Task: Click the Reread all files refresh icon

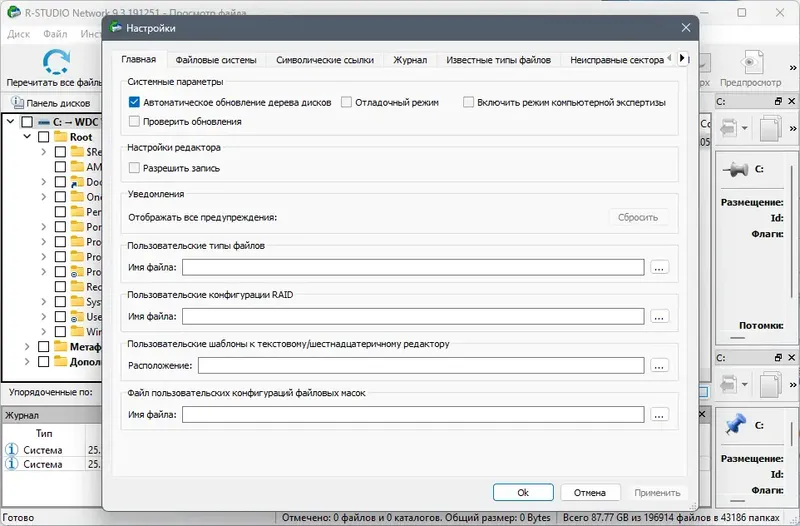Action: point(56,62)
